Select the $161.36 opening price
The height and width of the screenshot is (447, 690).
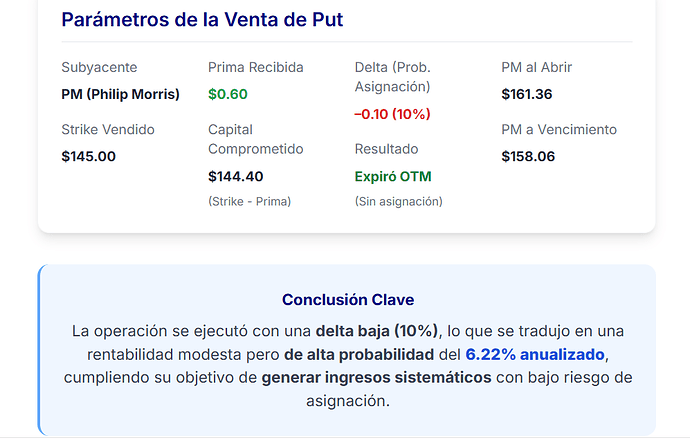click(x=528, y=94)
